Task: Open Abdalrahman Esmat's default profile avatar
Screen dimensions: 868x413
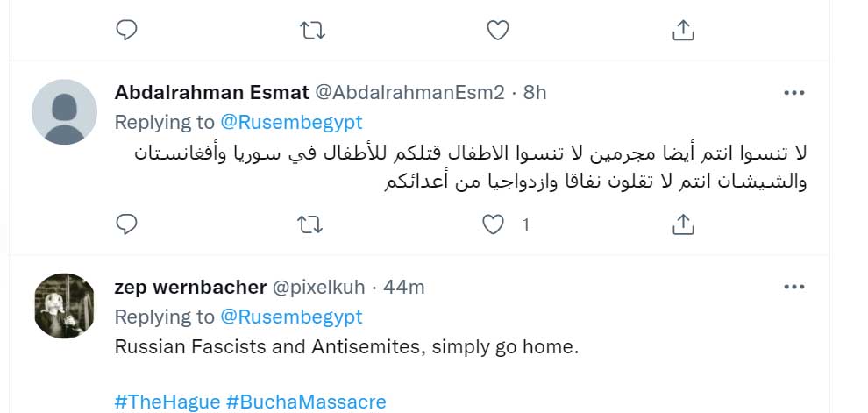Action: click(x=64, y=111)
